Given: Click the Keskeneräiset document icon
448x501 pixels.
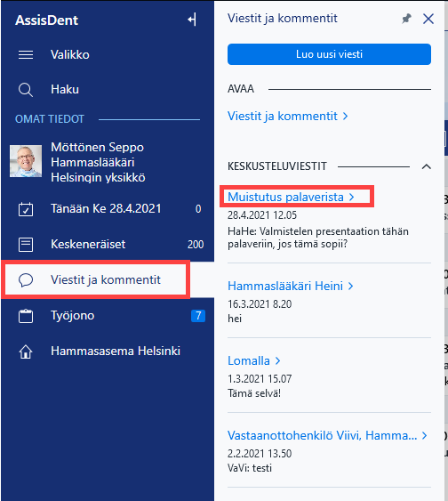Looking at the screenshot, I should click(x=26, y=245).
